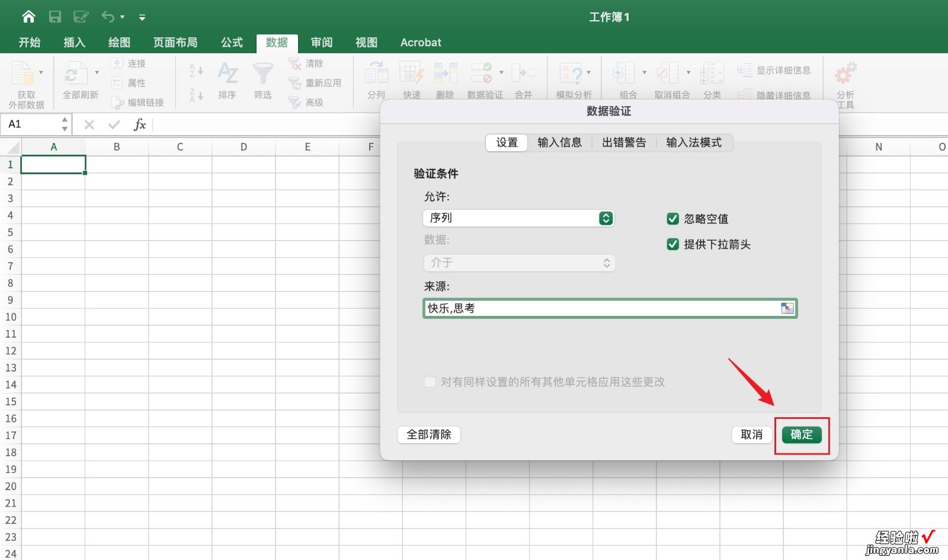Click the range selector icon in 来源 field
Screen dimensions: 948x560
[787, 308]
